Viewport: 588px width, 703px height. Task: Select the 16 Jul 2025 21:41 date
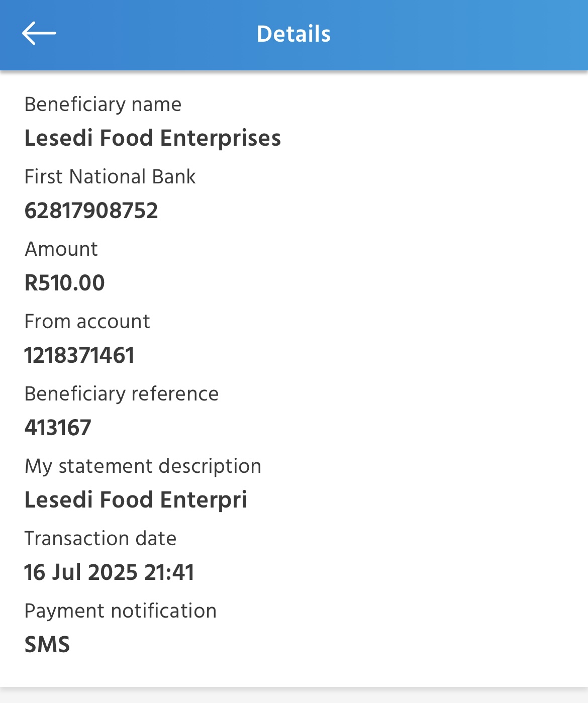109,572
